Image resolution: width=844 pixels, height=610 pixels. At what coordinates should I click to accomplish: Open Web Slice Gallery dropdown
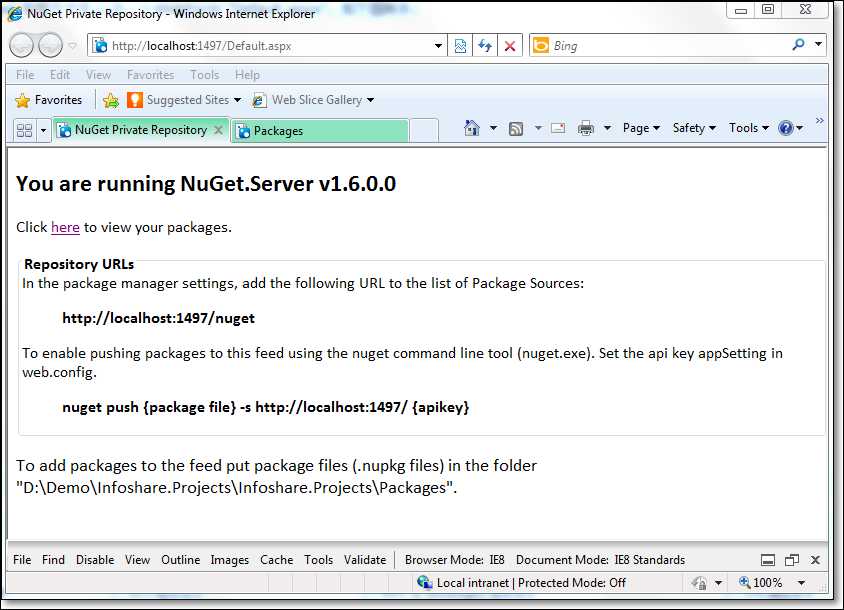click(313, 100)
